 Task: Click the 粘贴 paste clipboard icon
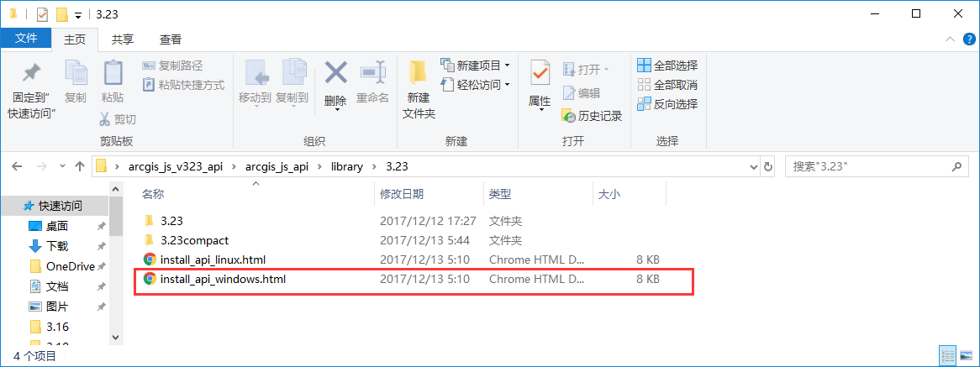point(113,73)
